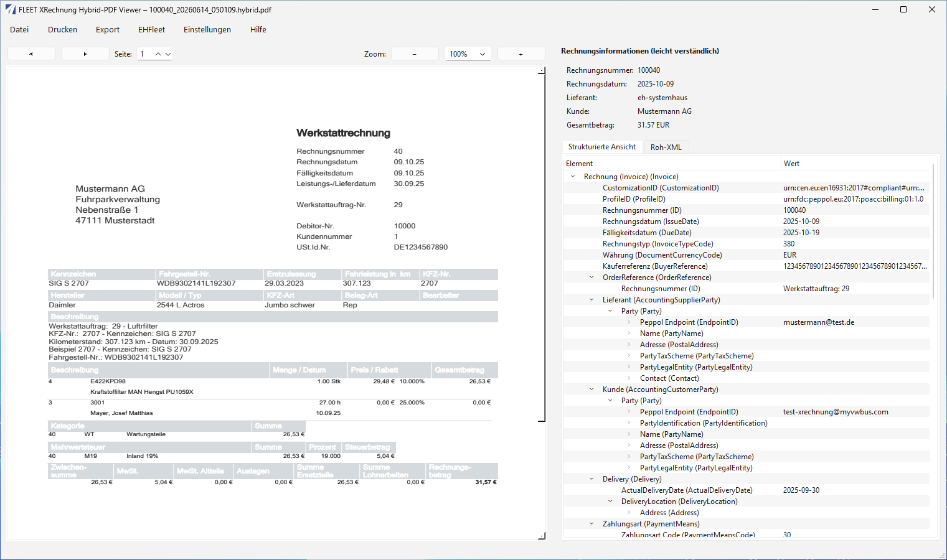The width and height of the screenshot is (947, 560).
Task: Select the Käuferreferenz (BuyerReference) row
Action: click(x=747, y=266)
